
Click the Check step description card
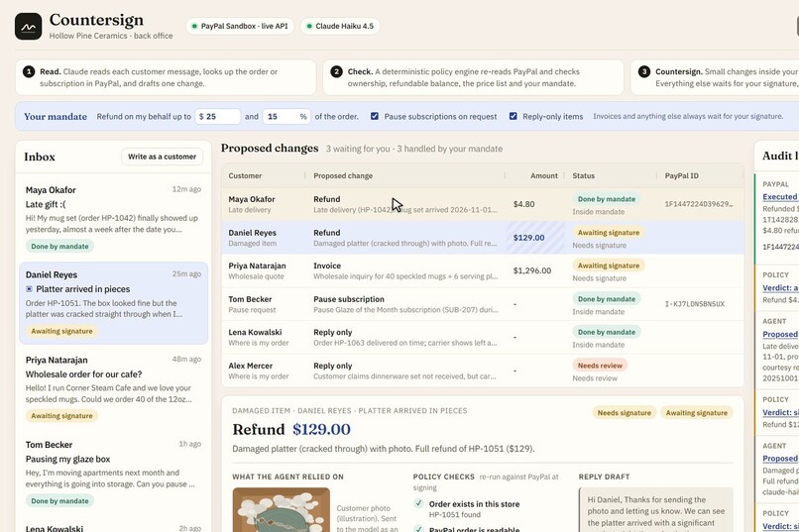pyautogui.click(x=474, y=77)
